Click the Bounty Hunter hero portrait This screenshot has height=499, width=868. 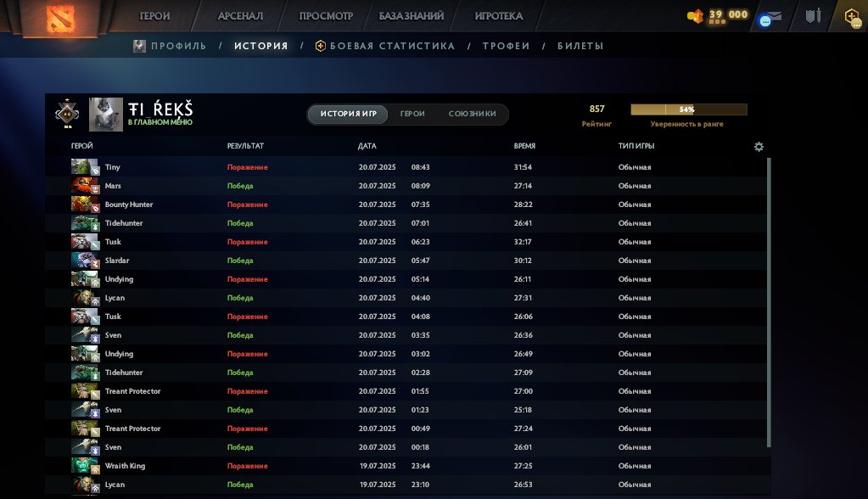[85, 205]
